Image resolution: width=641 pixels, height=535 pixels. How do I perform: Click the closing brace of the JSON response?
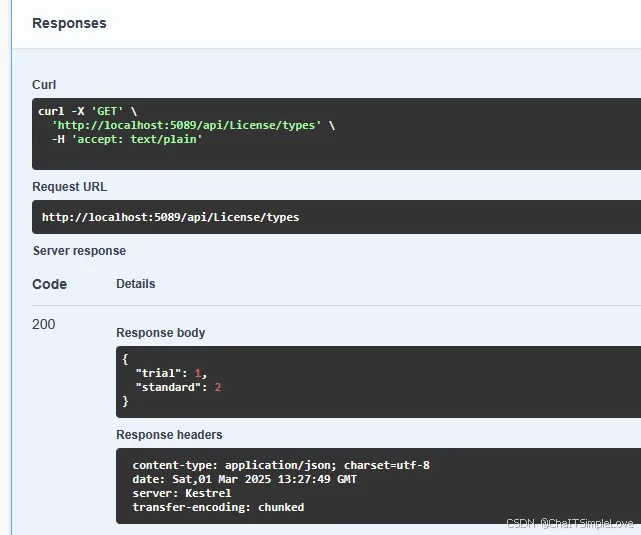click(125, 401)
